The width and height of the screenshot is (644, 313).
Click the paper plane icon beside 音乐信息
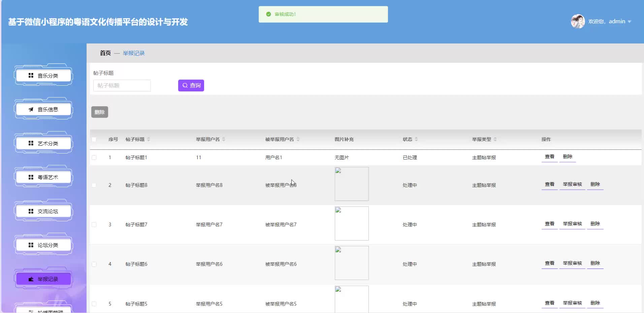[31, 109]
